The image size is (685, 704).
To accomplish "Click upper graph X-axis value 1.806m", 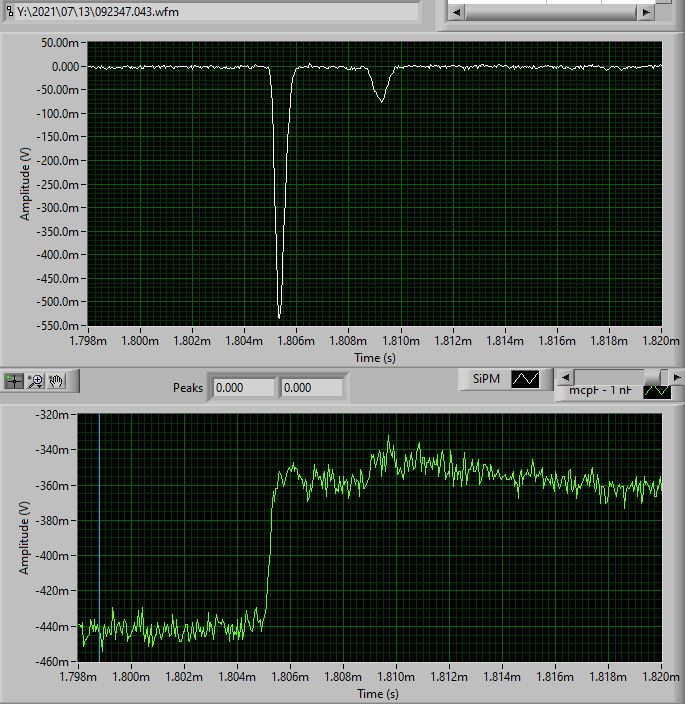I will (296, 341).
